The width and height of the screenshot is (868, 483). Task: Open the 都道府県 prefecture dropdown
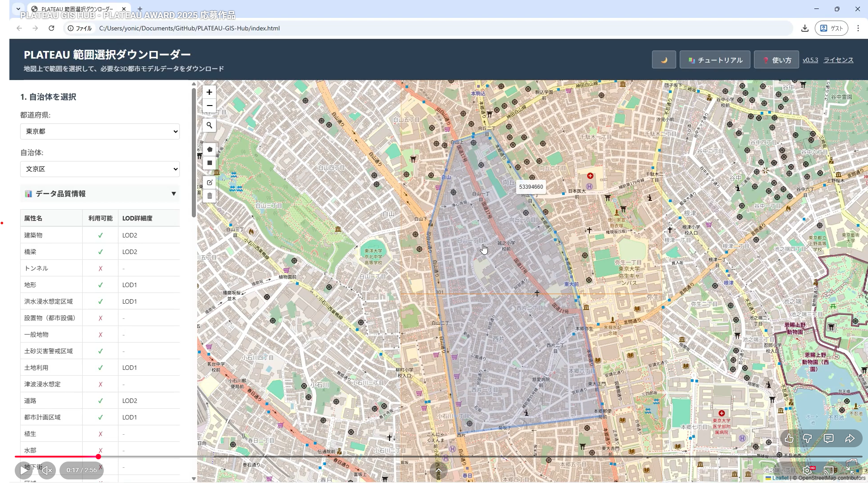pos(100,131)
